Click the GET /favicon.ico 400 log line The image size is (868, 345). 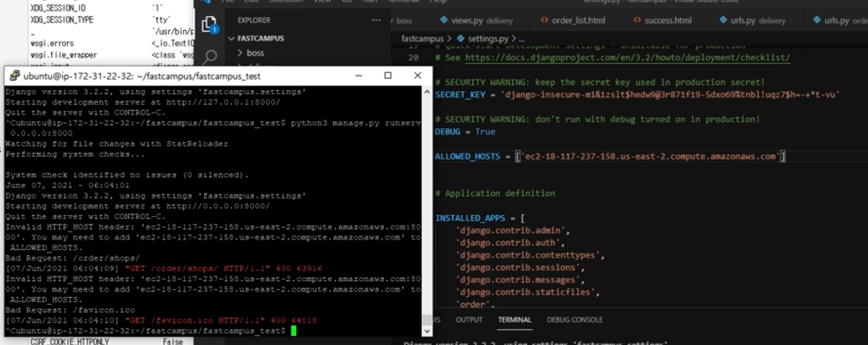pos(161,320)
